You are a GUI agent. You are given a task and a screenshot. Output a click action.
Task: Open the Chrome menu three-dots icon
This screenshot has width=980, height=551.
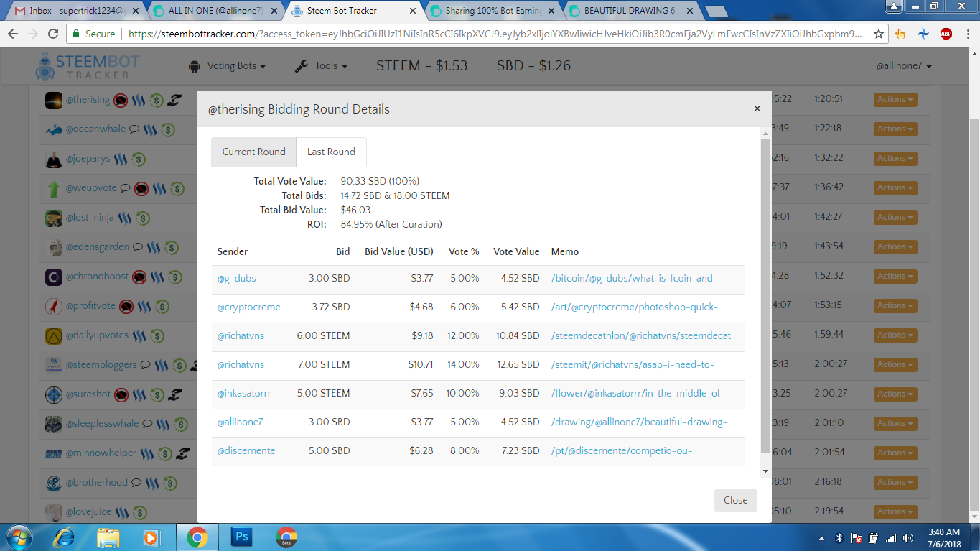[967, 34]
